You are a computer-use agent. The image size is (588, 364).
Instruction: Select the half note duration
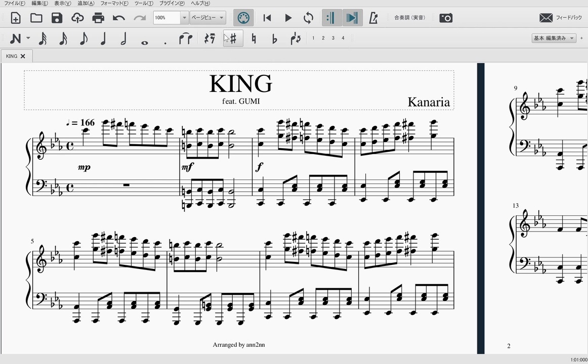click(123, 38)
